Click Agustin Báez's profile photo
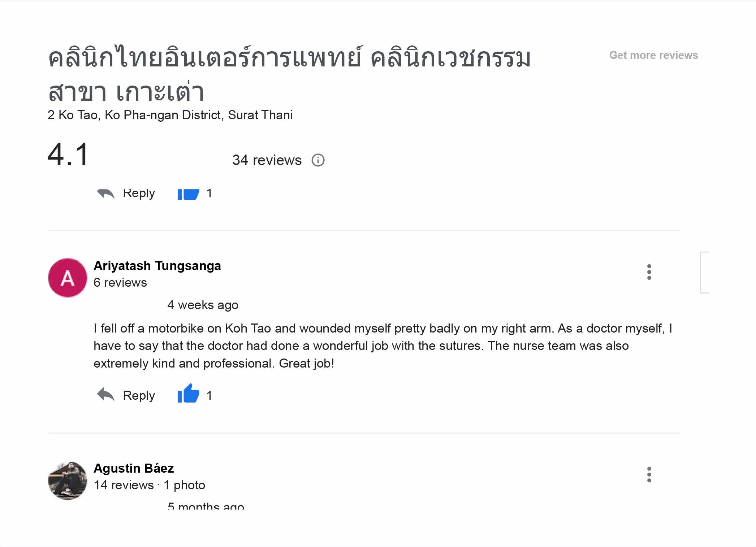The height and width of the screenshot is (547, 756). point(68,481)
